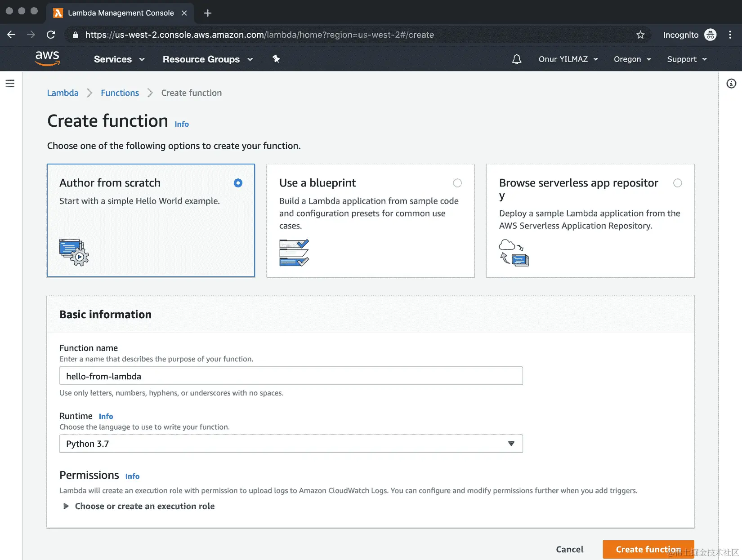This screenshot has width=742, height=560.
Task: Choose Browse serverless app repository
Action: [678, 183]
